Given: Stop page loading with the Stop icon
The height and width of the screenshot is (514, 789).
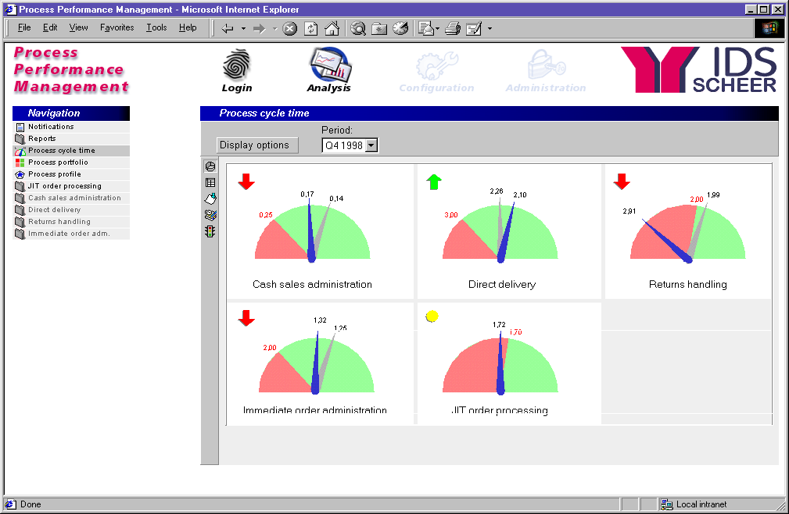Looking at the screenshot, I should (x=290, y=29).
